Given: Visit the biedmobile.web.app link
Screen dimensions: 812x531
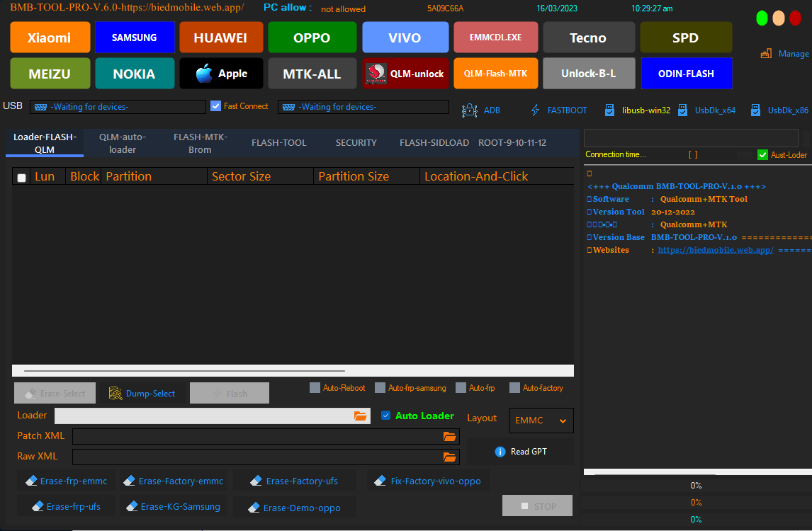Looking at the screenshot, I should click(x=715, y=249).
